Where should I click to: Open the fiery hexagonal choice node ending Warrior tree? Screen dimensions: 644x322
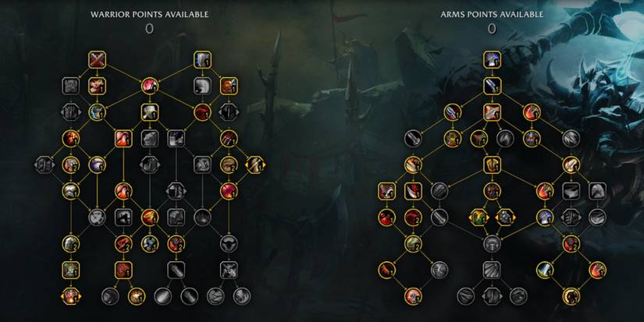click(x=70, y=296)
